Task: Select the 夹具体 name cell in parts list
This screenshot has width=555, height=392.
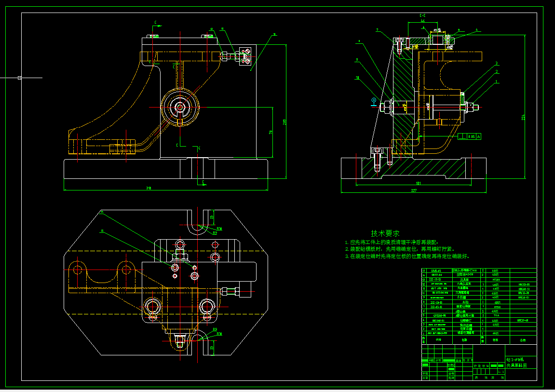Action: pos(465,280)
